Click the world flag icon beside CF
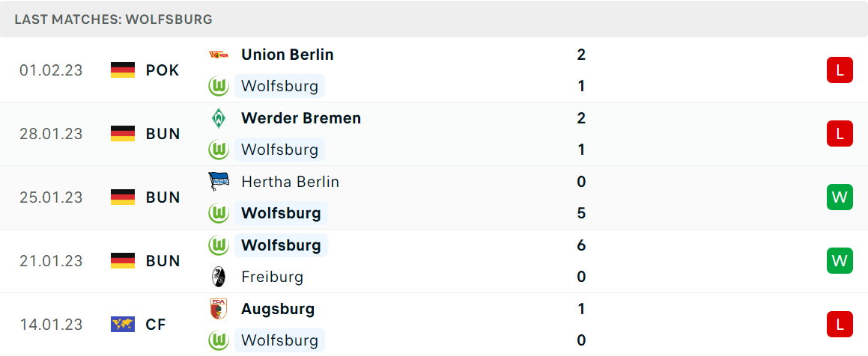Screen dimensions: 868x356 coord(123,324)
